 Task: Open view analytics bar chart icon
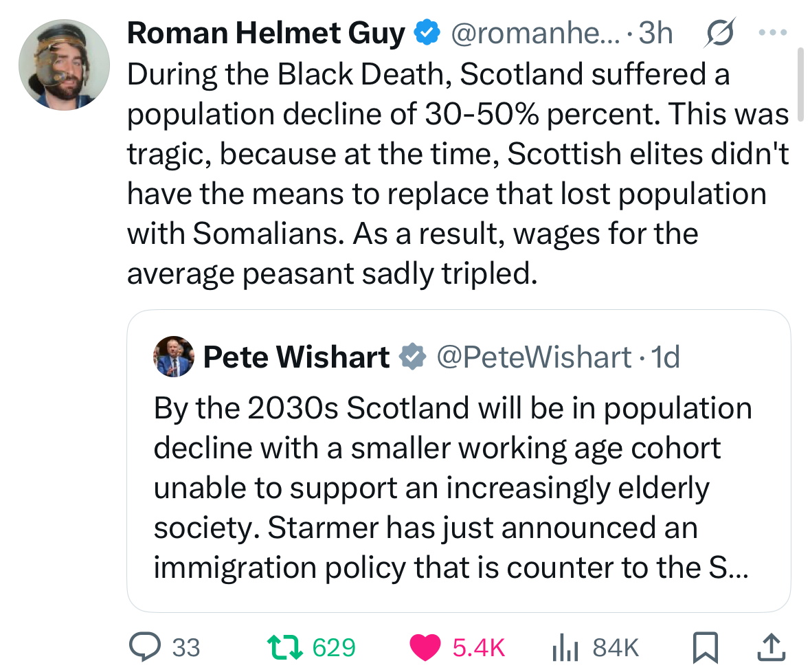(564, 647)
